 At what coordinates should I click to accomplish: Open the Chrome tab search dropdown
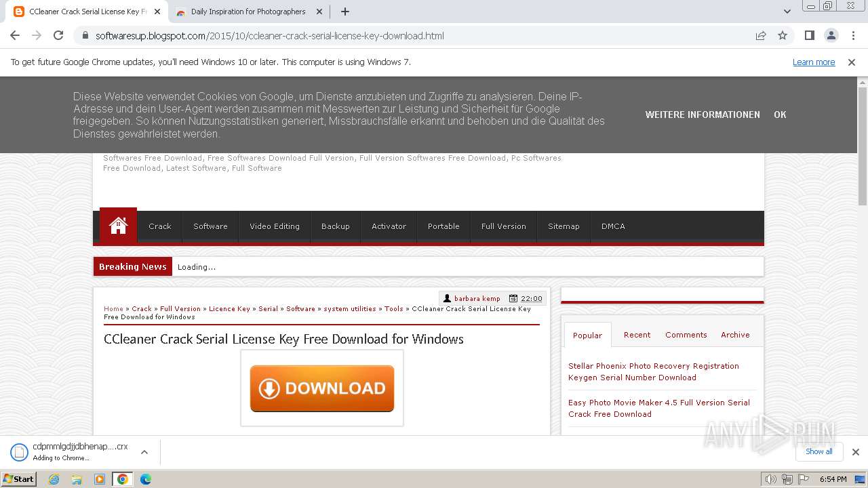787,12
